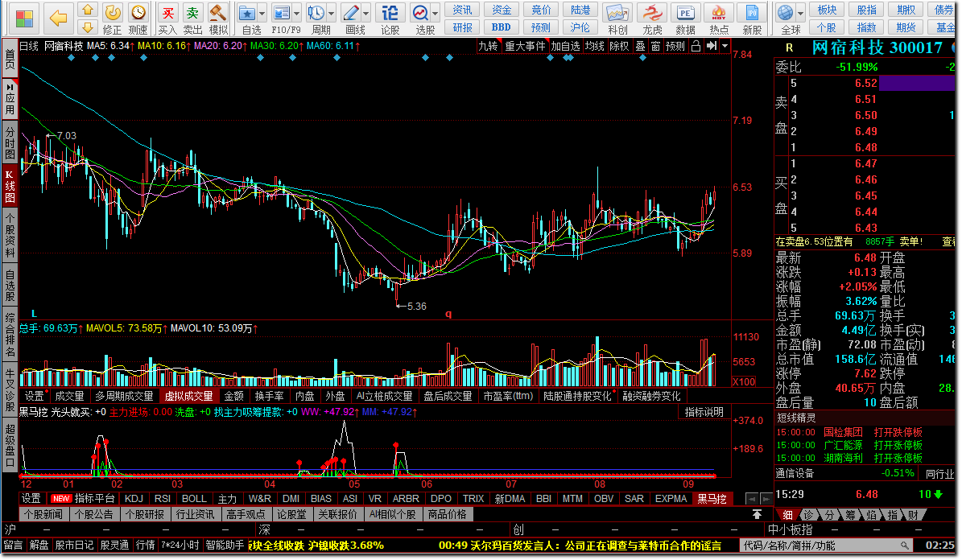Expand the 画线 dropdown arrow
The width and height of the screenshot is (962, 560).
click(366, 13)
